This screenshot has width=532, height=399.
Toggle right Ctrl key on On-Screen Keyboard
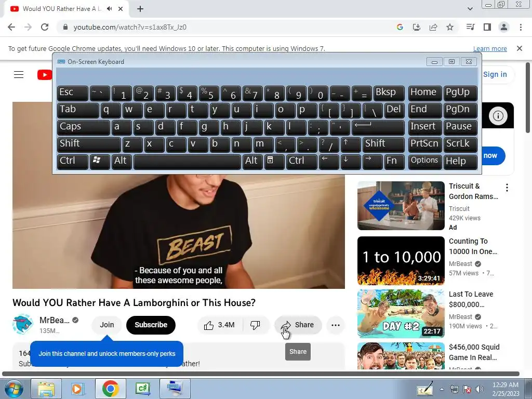pyautogui.click(x=302, y=161)
